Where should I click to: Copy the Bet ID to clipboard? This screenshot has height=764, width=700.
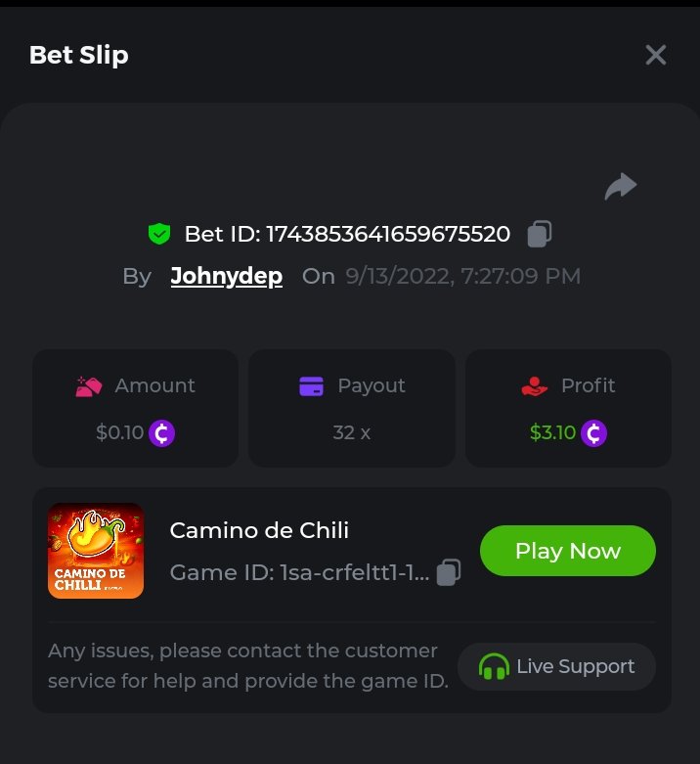coord(540,234)
